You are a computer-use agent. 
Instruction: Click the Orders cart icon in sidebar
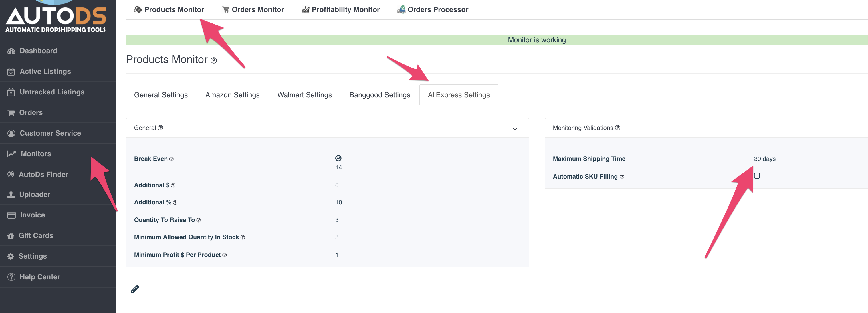[x=11, y=113]
